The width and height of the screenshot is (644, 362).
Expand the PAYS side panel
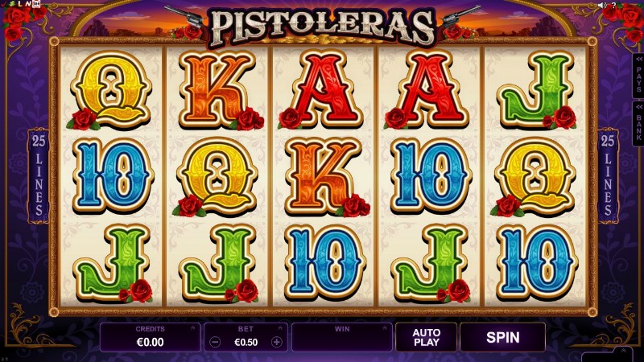(x=638, y=76)
